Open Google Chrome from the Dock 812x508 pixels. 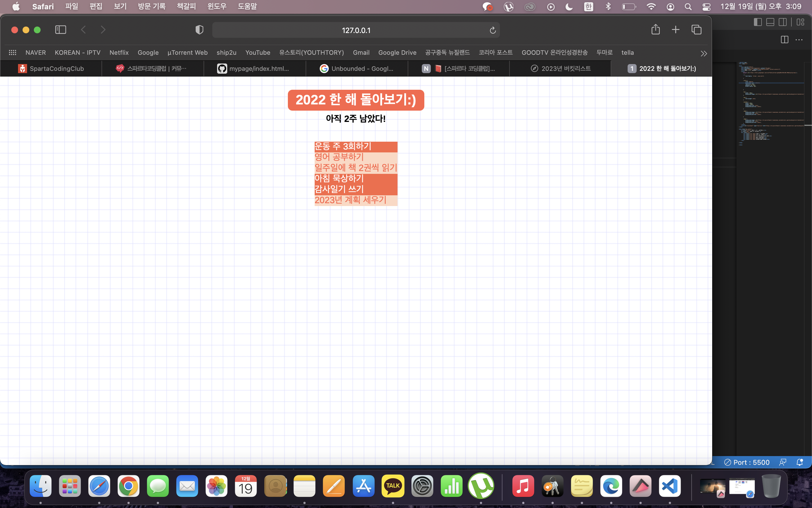click(129, 486)
